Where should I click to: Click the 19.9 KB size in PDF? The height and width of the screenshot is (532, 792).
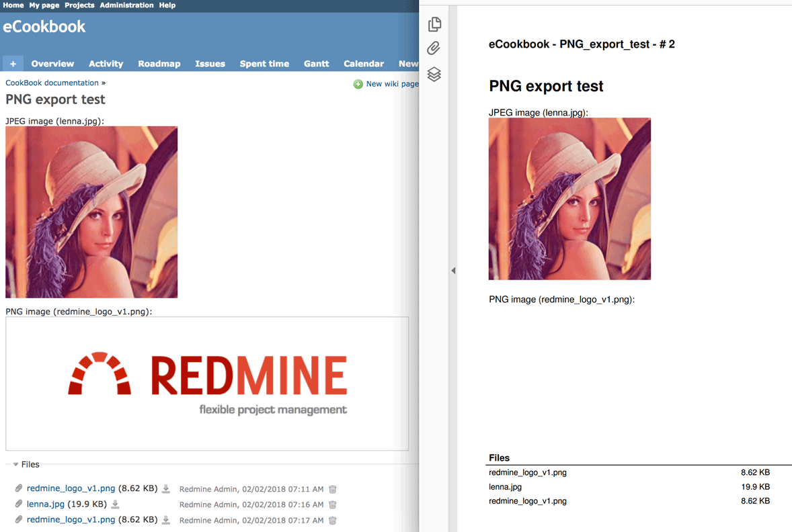coord(755,487)
